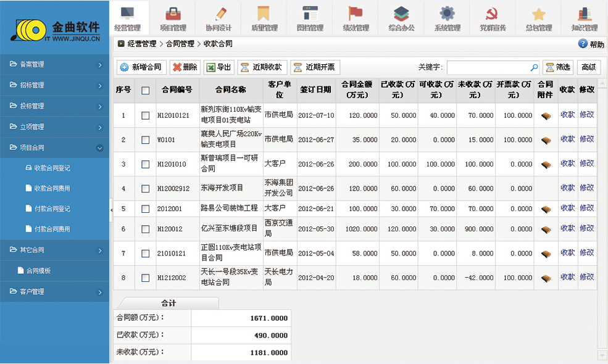Select 合同模板 in the sidebar
Screen dimensions: 608x364
38,270
